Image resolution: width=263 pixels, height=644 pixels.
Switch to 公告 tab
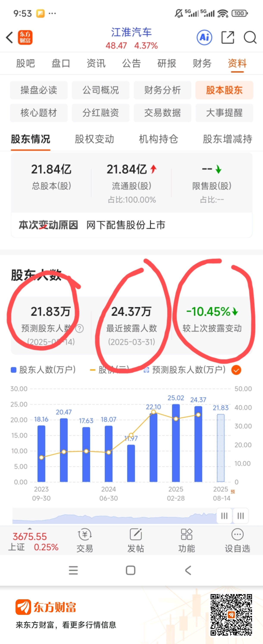coord(131,63)
